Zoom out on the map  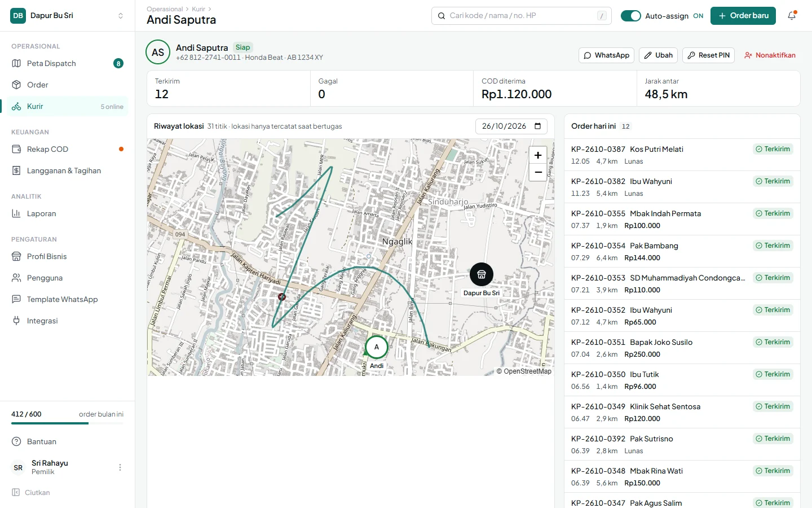click(x=538, y=172)
